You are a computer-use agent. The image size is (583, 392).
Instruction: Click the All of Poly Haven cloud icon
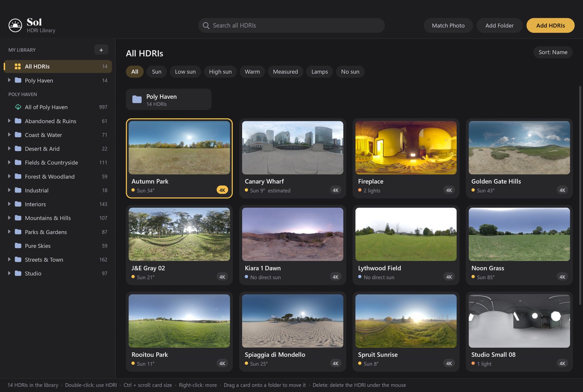pyautogui.click(x=18, y=107)
